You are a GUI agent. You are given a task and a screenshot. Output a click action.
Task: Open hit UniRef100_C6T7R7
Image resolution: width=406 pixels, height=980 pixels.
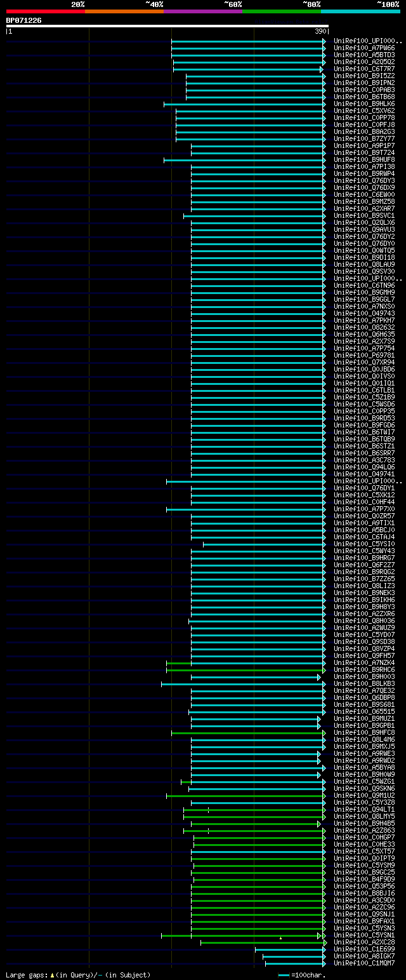pyautogui.click(x=364, y=69)
